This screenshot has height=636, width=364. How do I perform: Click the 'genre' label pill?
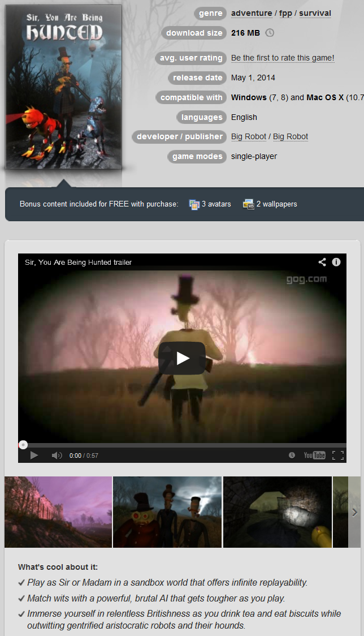(210, 14)
